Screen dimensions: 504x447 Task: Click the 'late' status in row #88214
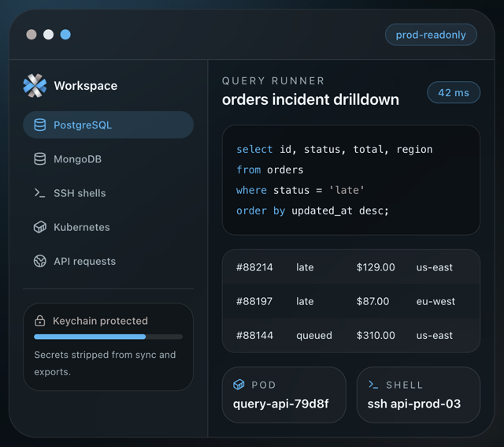coord(305,267)
